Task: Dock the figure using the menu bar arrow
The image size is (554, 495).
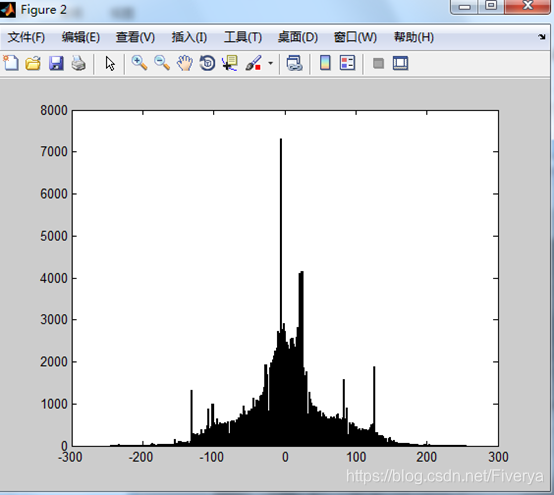Action: (x=542, y=36)
